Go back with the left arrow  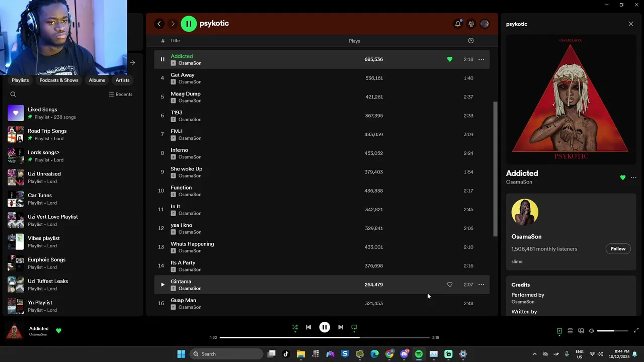(x=159, y=24)
